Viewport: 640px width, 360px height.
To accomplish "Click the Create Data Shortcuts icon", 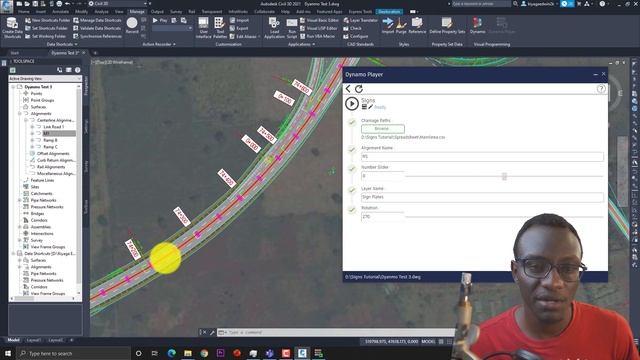I will pyautogui.click(x=12, y=28).
